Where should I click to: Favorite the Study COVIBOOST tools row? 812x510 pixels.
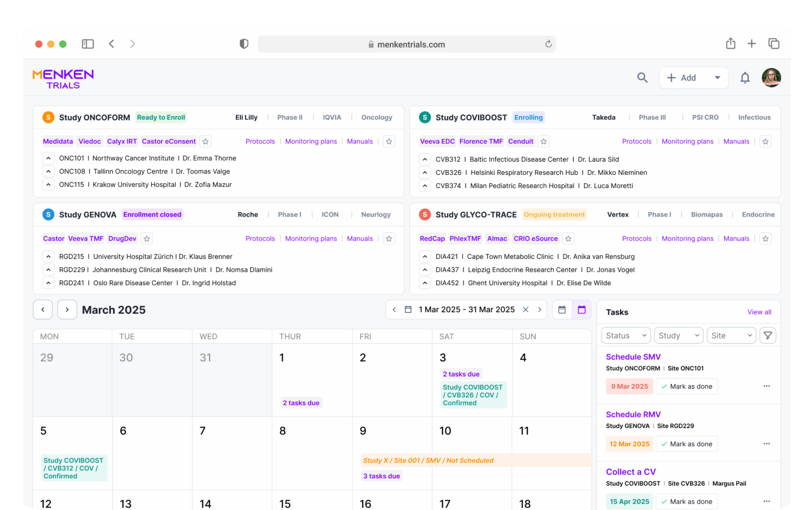click(544, 142)
